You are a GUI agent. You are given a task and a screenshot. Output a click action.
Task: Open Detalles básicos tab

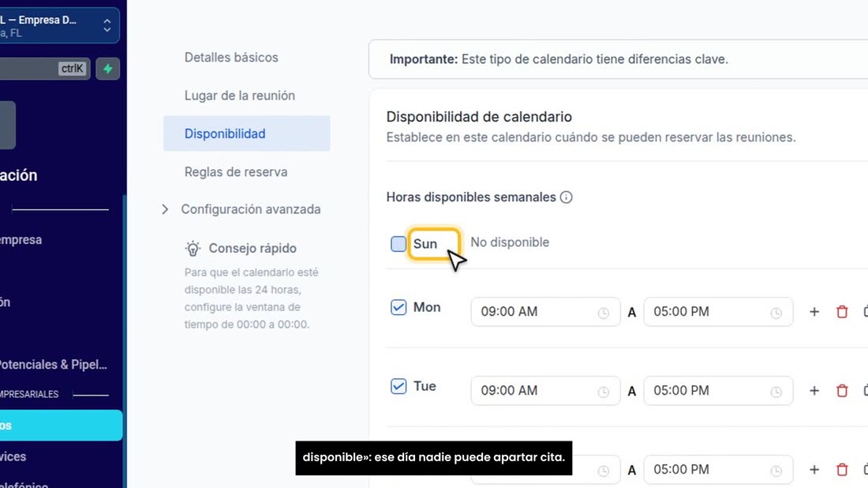231,58
